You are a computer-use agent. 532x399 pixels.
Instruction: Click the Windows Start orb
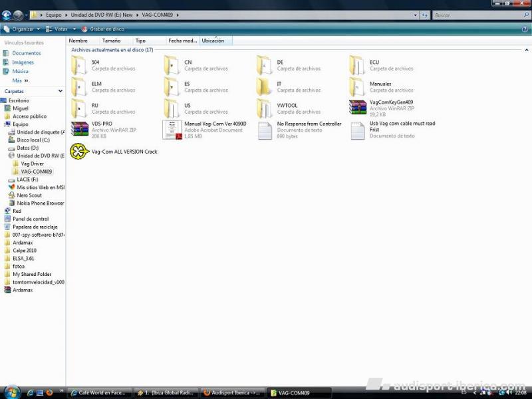point(12,392)
